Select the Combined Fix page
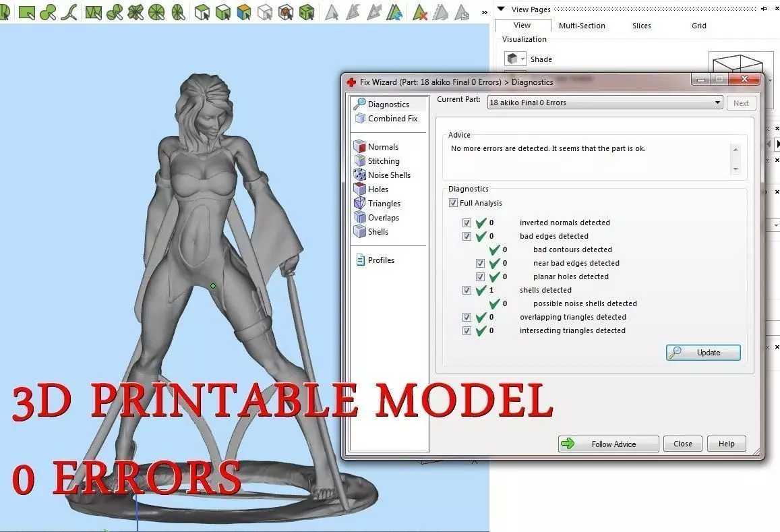The width and height of the screenshot is (780, 532). click(386, 119)
